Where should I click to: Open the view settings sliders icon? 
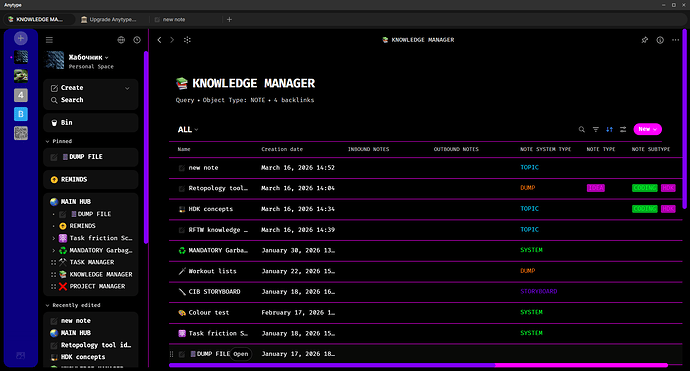(623, 129)
